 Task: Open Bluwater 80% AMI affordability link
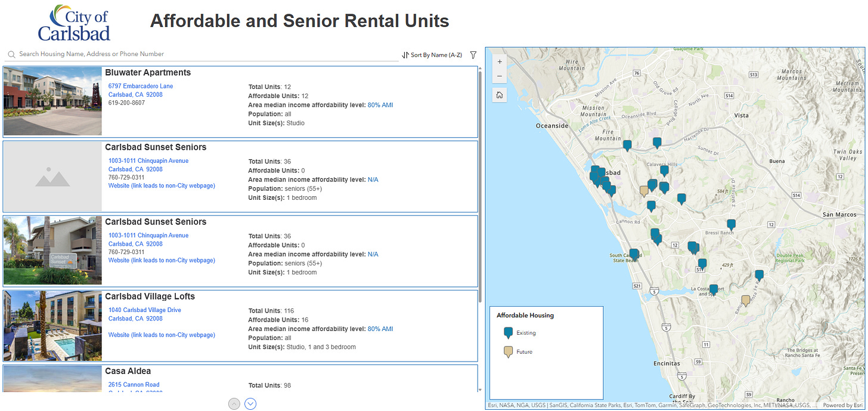click(380, 105)
